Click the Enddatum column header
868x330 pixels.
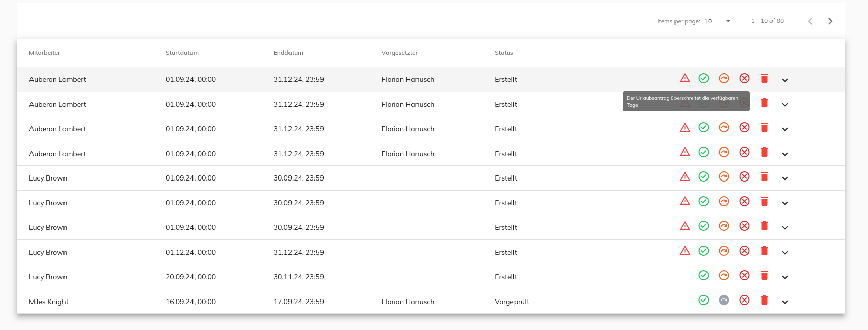click(x=288, y=53)
